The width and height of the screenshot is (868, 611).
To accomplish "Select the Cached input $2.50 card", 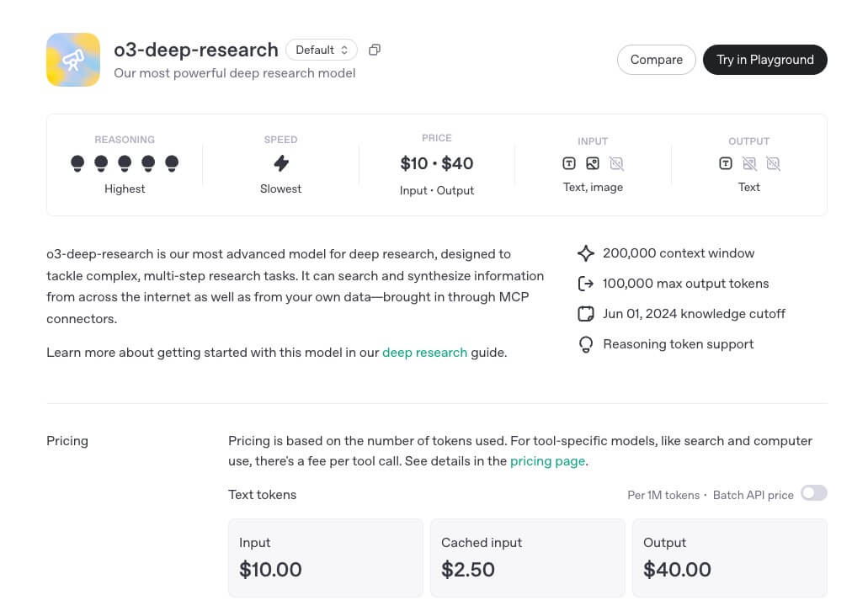I will click(x=528, y=558).
